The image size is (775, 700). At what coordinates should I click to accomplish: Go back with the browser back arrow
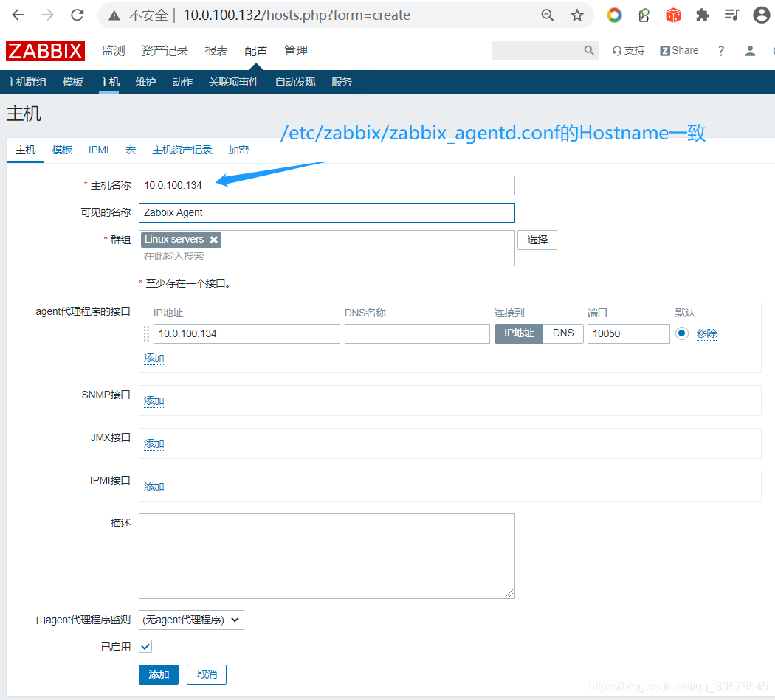[18, 15]
